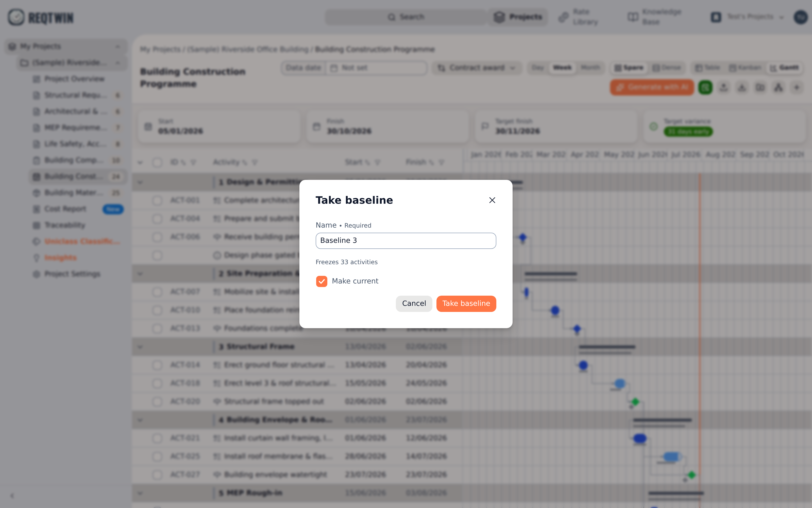Collapse the 4 Building Envelope group
The width and height of the screenshot is (812, 508).
(x=140, y=420)
